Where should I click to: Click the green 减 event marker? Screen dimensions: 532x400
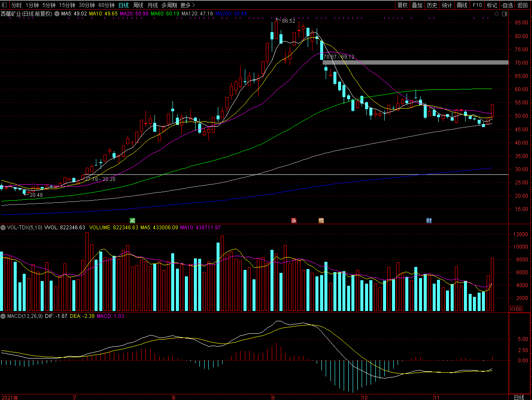133,220
